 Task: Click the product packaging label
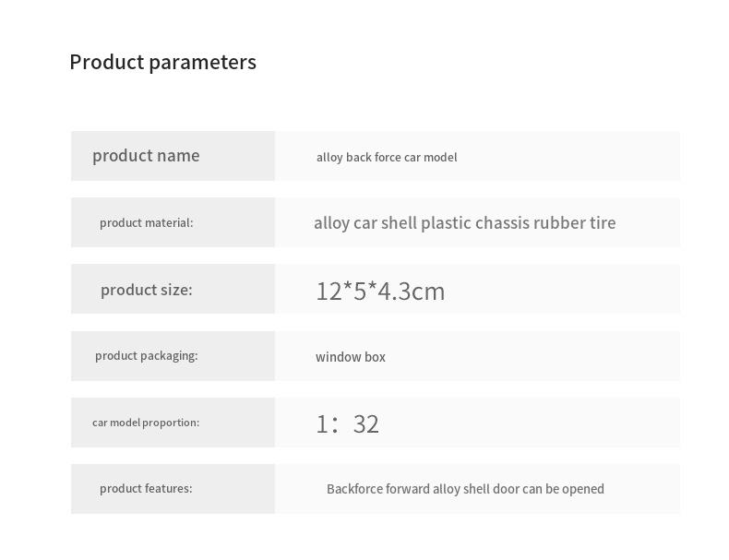[x=146, y=355]
